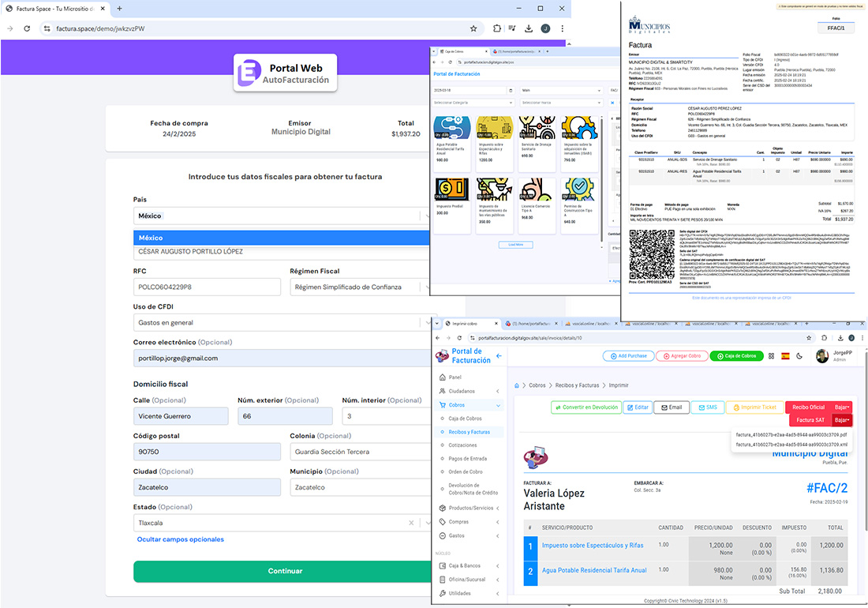Toggle dark mode moon icon
868x608 pixels.
pos(799,356)
